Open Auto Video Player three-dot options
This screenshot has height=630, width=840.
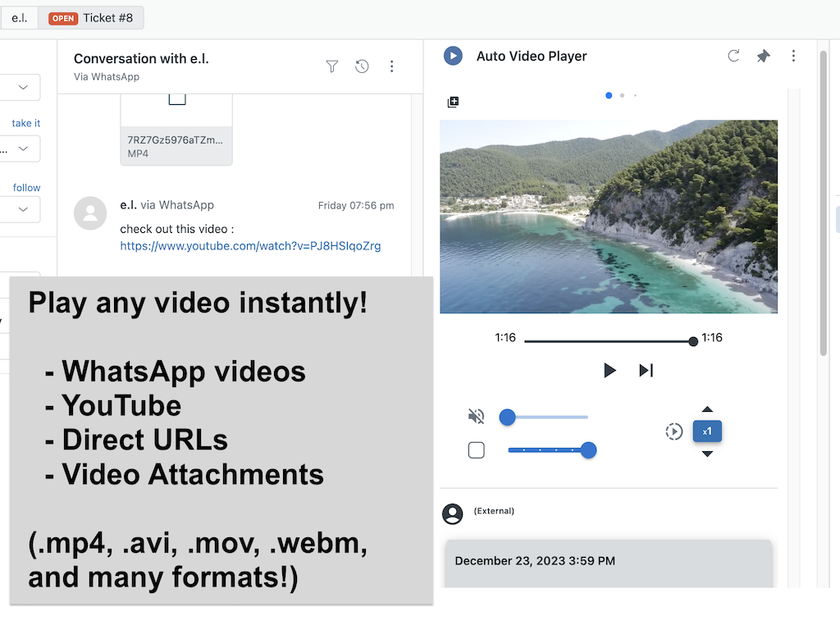click(x=793, y=56)
